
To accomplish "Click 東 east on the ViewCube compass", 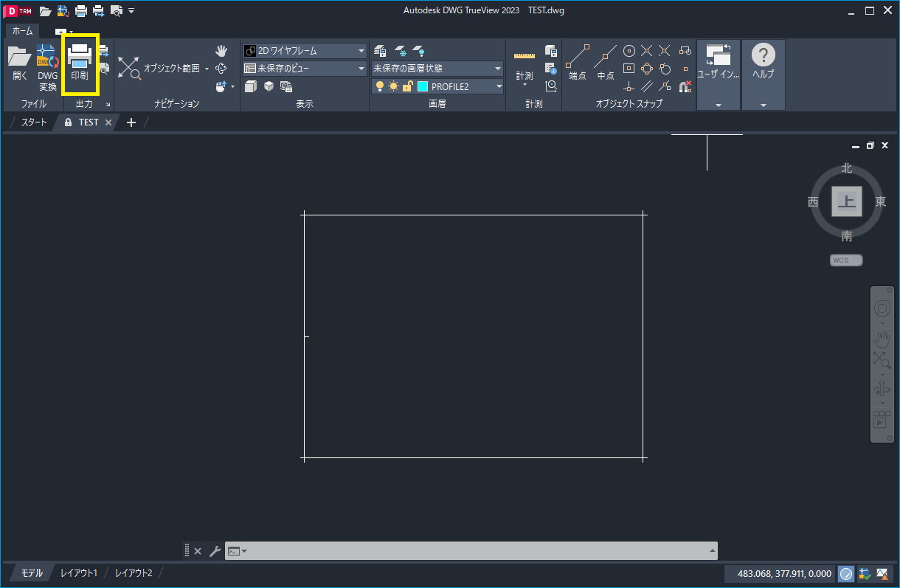I will [881, 201].
